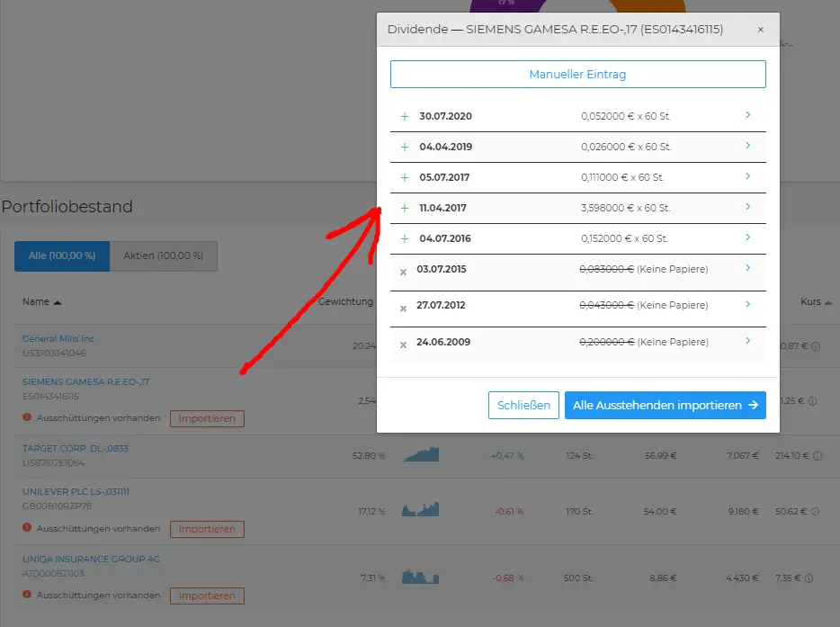Click Alle Ausstehenden importieren

[665, 405]
